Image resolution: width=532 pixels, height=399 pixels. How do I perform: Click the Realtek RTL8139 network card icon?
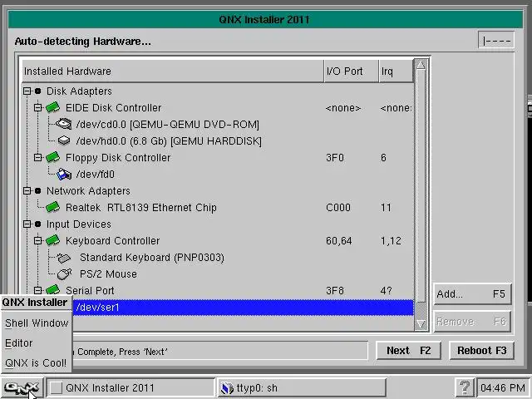(x=52, y=207)
